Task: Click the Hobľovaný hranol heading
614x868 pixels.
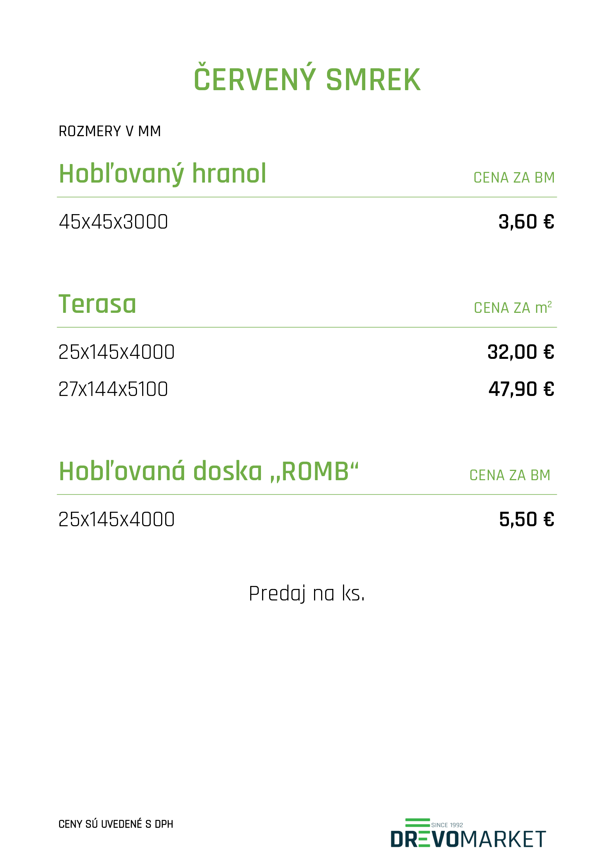Action: (163, 175)
